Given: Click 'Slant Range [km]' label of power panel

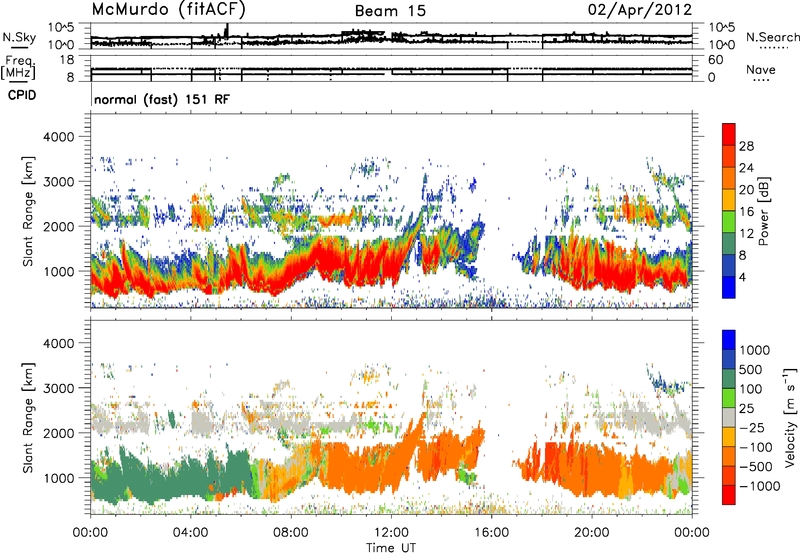Looking at the screenshot, I should (28, 211).
